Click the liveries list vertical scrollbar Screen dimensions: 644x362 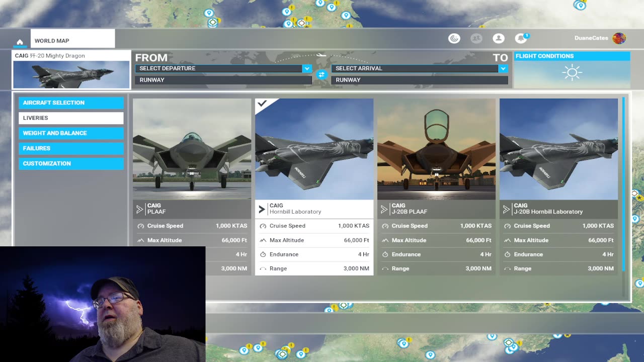[x=624, y=184]
